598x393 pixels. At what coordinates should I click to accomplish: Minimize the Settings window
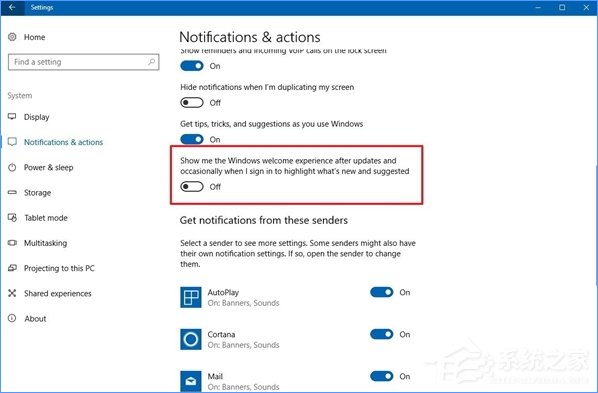coord(538,7)
